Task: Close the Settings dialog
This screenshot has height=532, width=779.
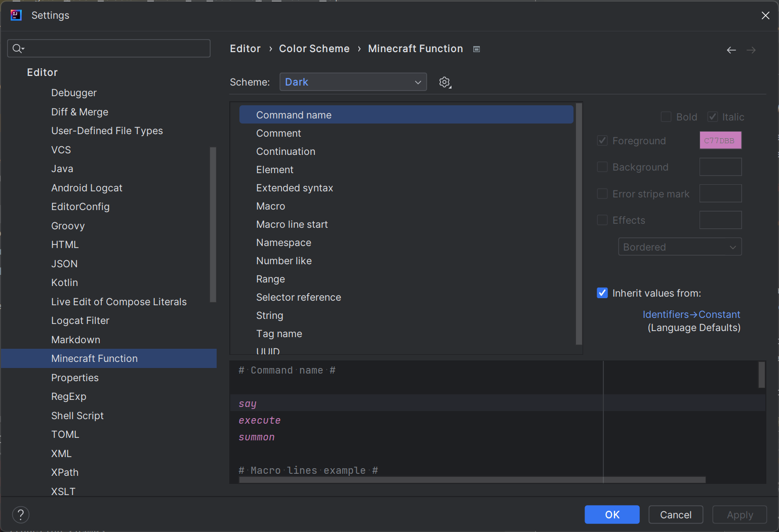Action: click(x=765, y=15)
